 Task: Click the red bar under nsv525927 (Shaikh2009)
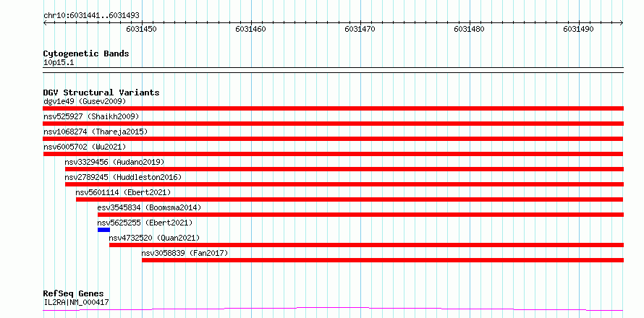pos(333,124)
